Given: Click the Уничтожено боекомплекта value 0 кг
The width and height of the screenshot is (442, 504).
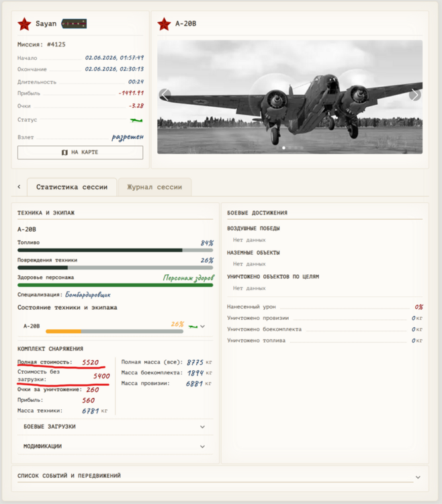Looking at the screenshot, I should tap(417, 329).
